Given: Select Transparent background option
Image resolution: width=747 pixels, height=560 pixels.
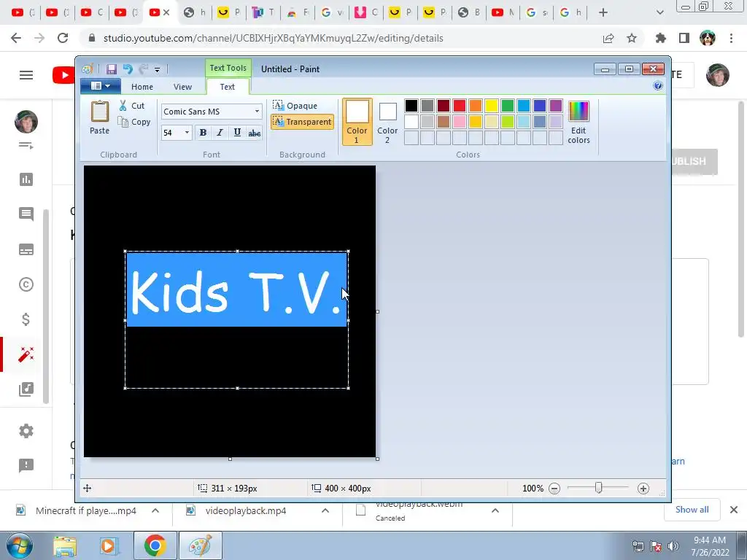Looking at the screenshot, I should pyautogui.click(x=302, y=122).
